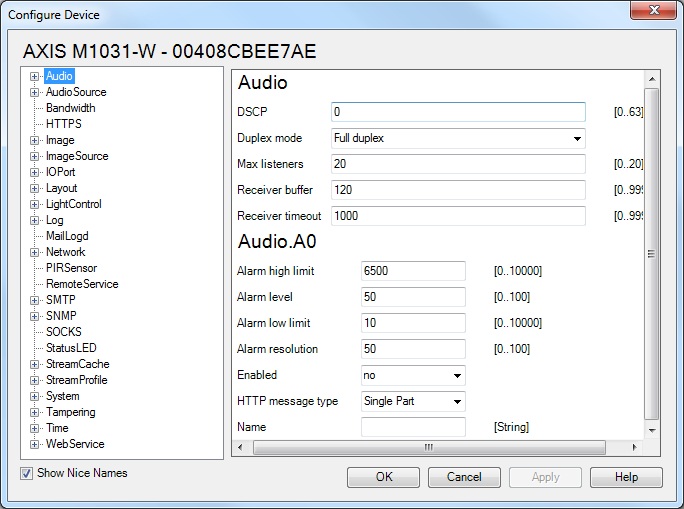
Task: Open the HTTP message type dropdown
Action: [x=413, y=401]
